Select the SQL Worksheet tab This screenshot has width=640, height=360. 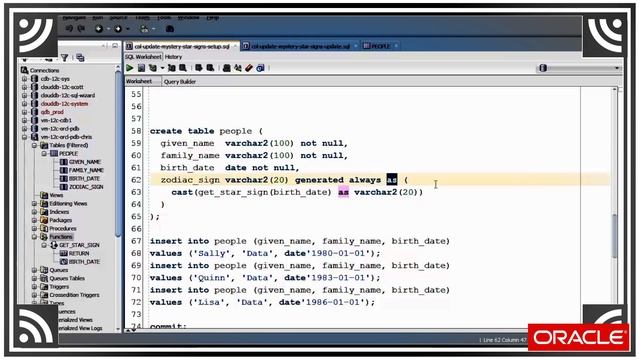[x=143, y=57]
